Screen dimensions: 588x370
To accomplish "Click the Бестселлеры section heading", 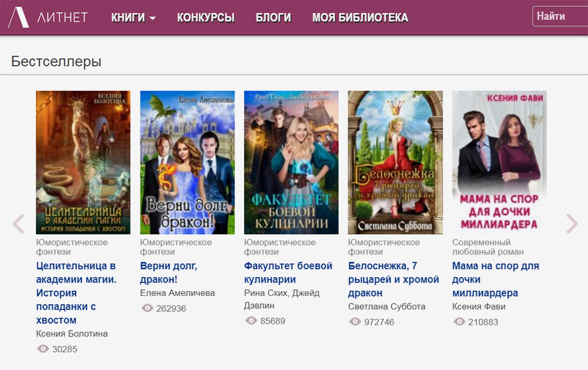I will click(x=56, y=61).
